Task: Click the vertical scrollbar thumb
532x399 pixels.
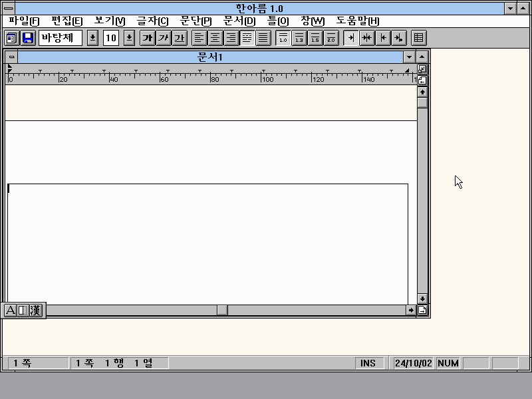Action: point(422,103)
